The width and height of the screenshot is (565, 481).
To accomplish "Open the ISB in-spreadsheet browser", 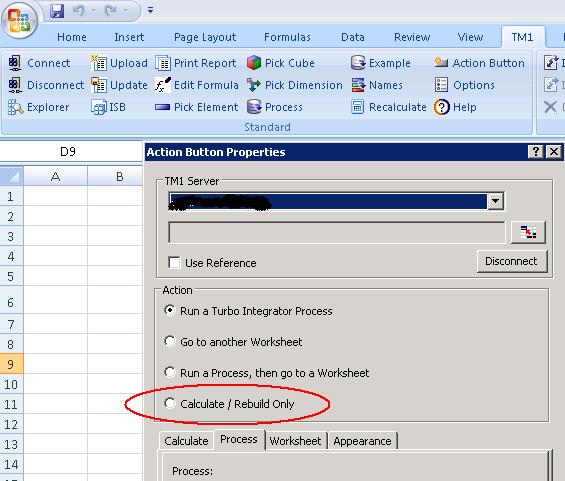I will pyautogui.click(x=108, y=107).
